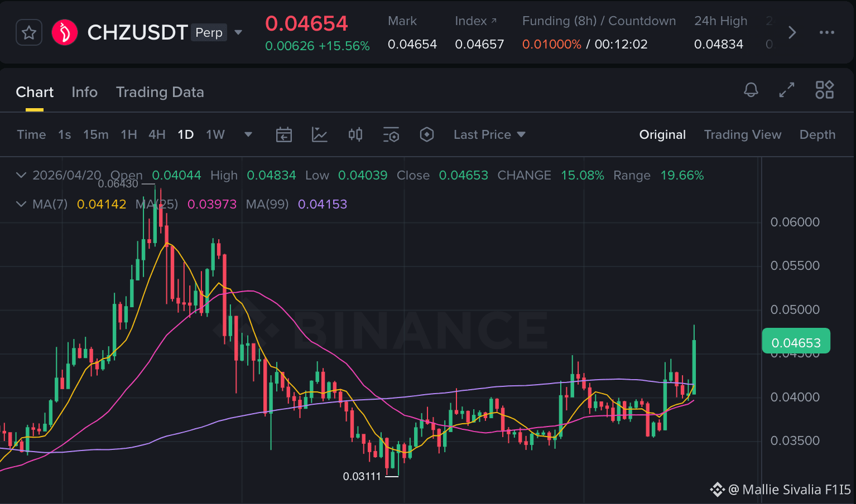Expand the chart to fullscreen

[787, 90]
